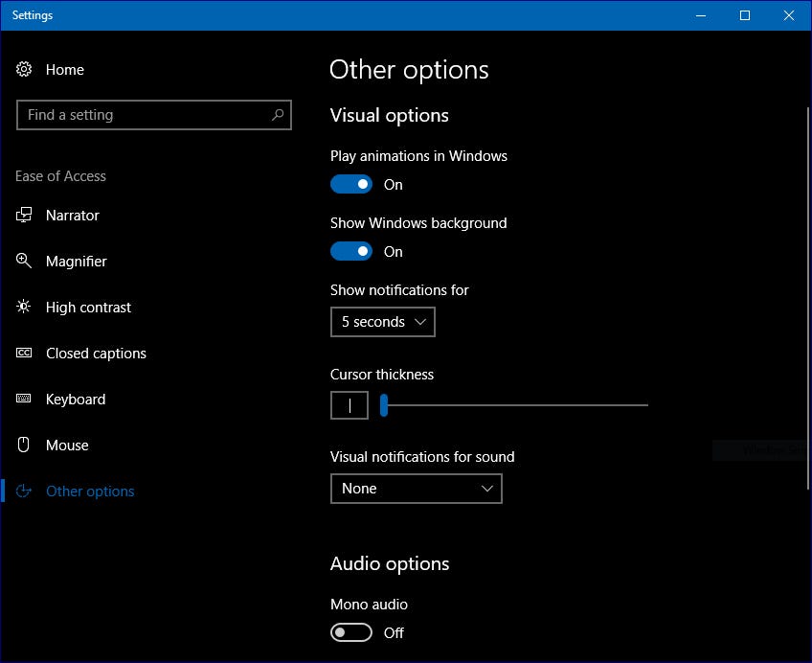Select the Other options hand icon

point(23,491)
